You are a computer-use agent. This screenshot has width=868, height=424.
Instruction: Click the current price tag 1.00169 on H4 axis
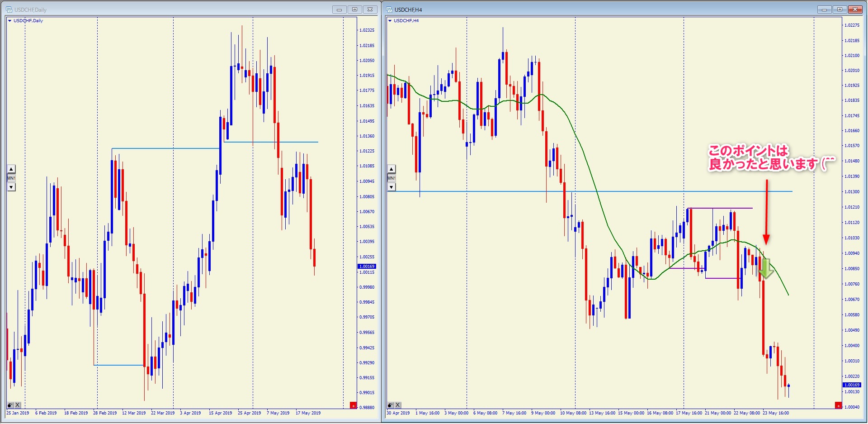[x=851, y=385]
